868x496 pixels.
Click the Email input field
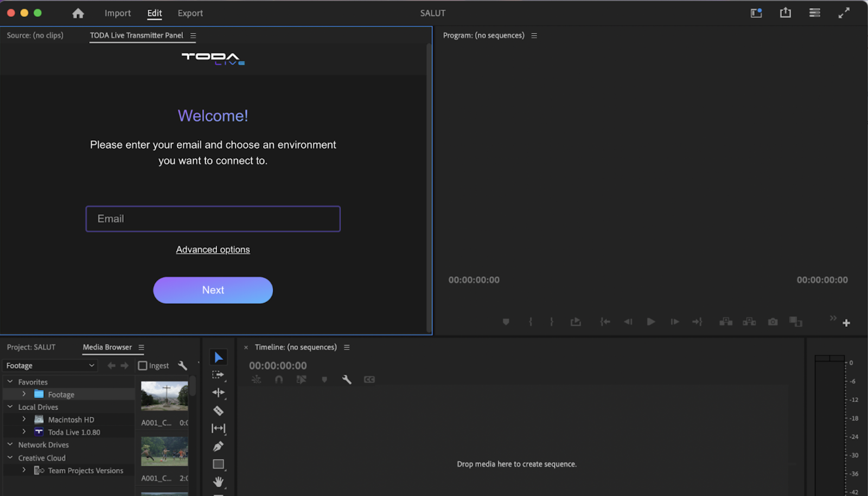[213, 219]
